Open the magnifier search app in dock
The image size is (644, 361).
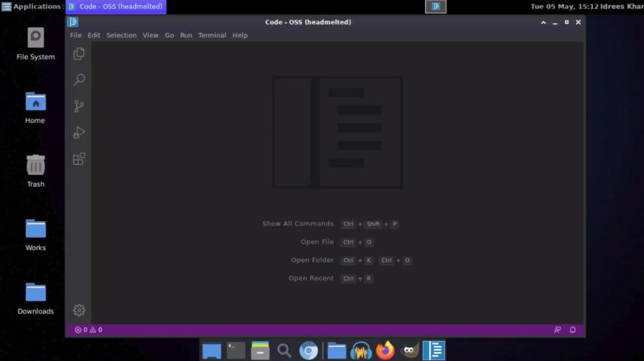point(284,351)
